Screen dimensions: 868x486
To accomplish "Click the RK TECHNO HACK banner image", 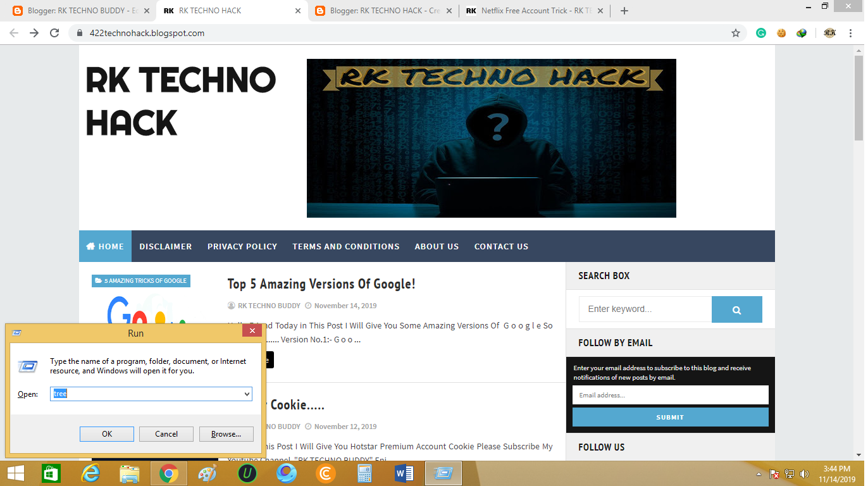I will 492,138.
